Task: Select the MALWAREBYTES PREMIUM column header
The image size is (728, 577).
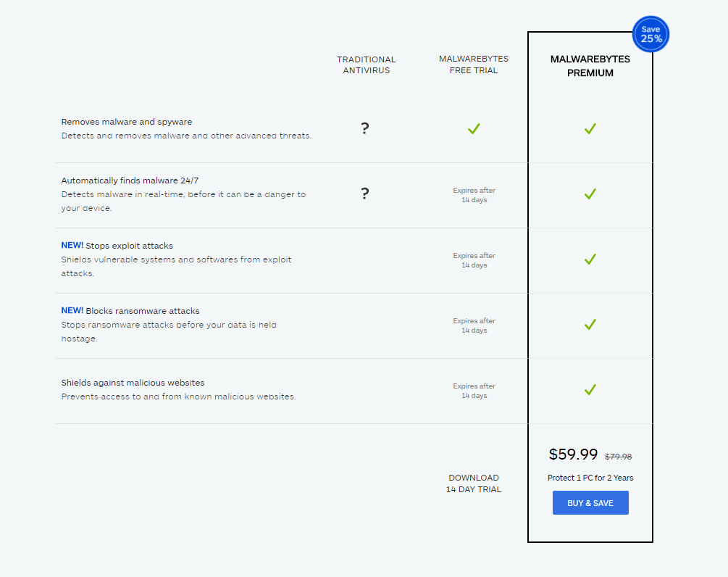Action: coord(590,66)
